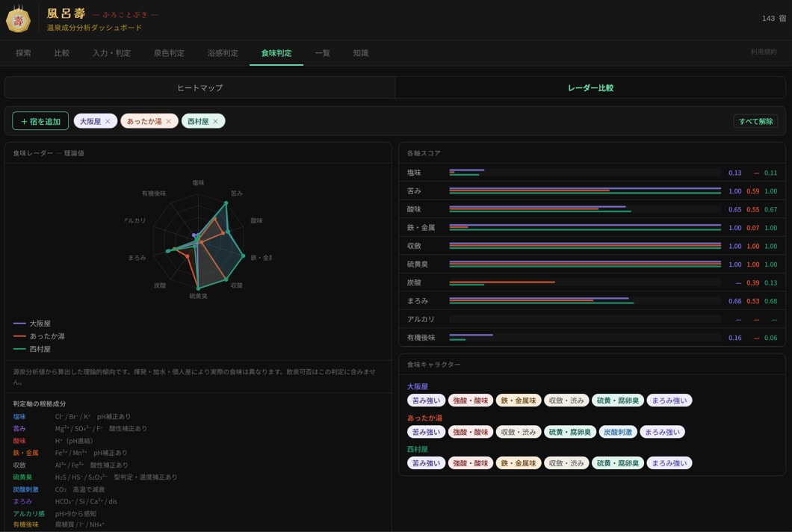The width and height of the screenshot is (792, 532).
Task: Click the 0.66 value in the まろみ row
Action: (x=735, y=301)
